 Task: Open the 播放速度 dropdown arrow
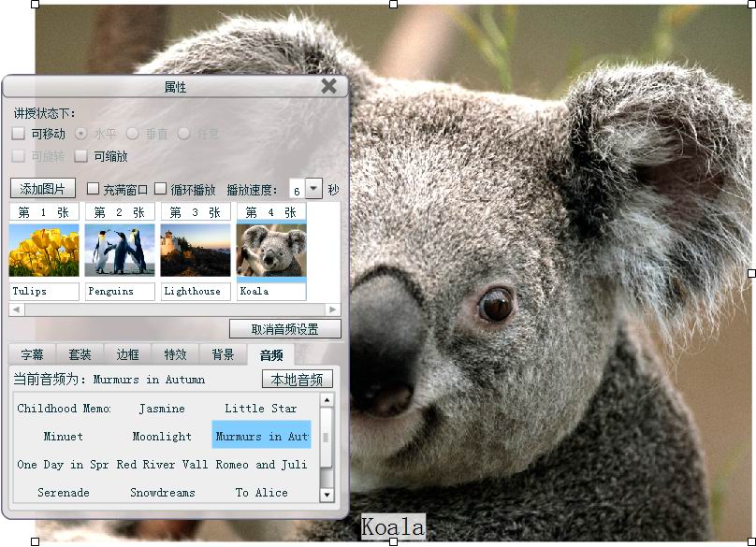313,189
